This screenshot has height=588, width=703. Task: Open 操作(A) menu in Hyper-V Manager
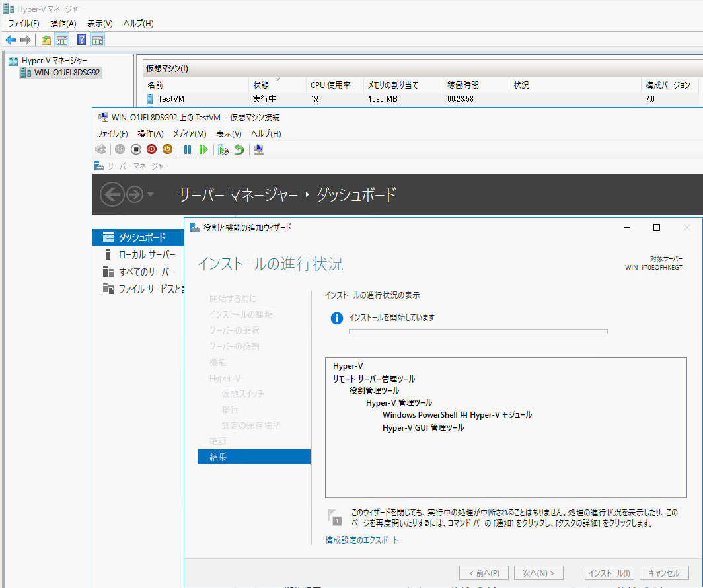pos(63,24)
